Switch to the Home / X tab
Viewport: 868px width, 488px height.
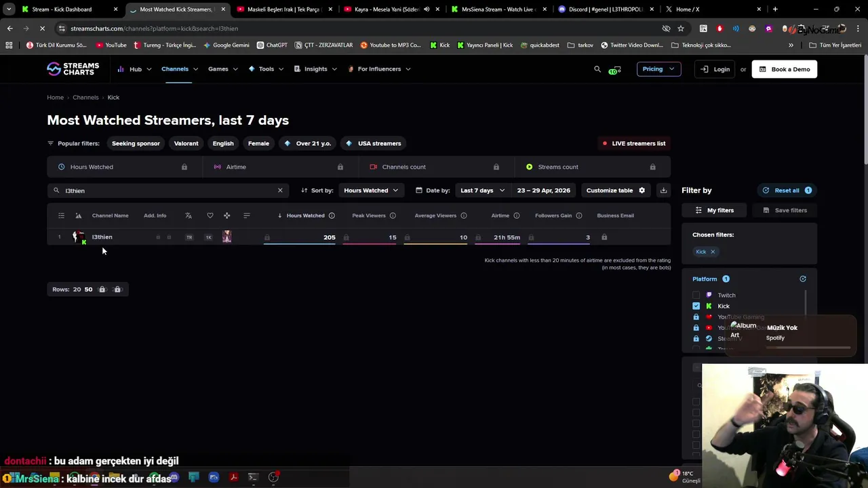tap(712, 9)
